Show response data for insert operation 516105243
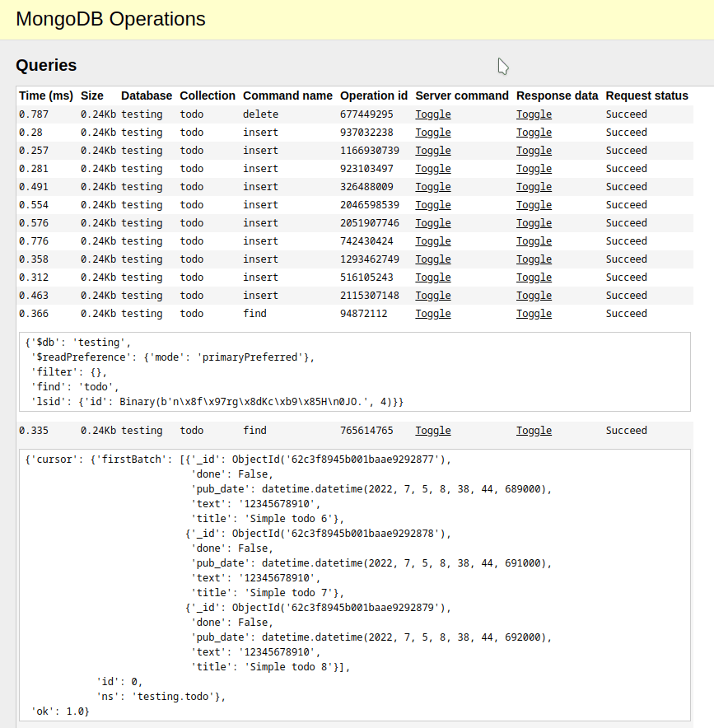 (x=534, y=277)
